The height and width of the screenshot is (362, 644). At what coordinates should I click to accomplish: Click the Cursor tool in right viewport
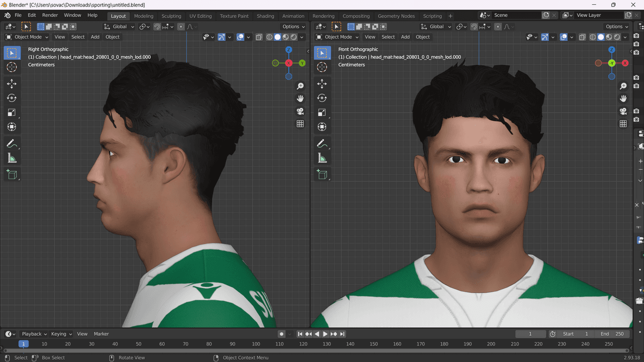tap(322, 67)
